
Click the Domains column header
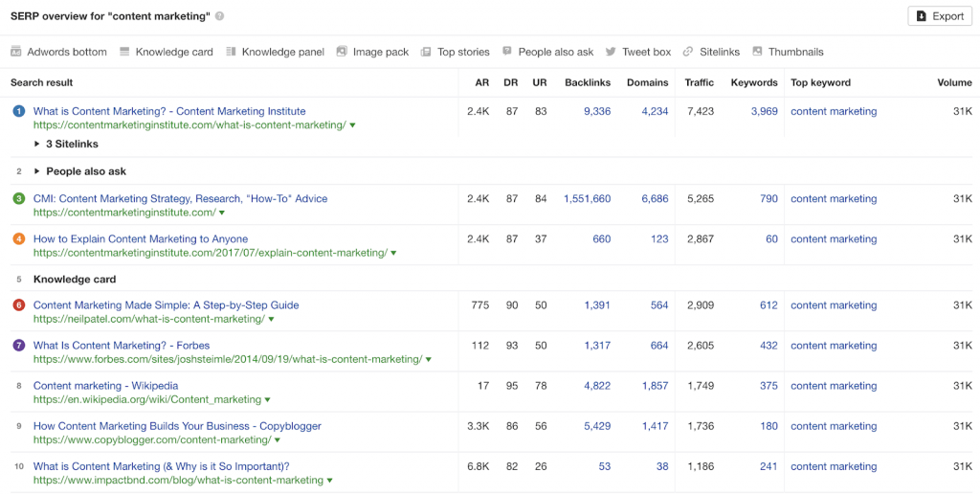click(648, 82)
